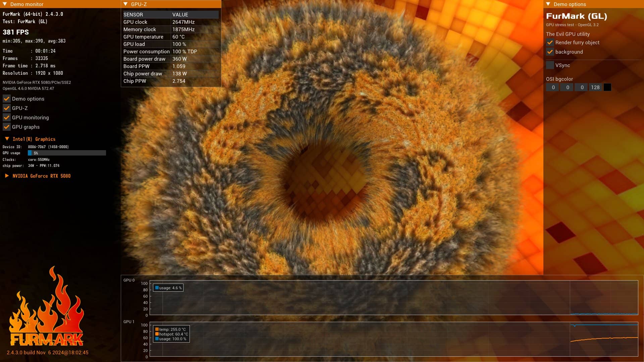Select the Chip power draw row label
This screenshot has width=644, height=362.
pos(143,74)
